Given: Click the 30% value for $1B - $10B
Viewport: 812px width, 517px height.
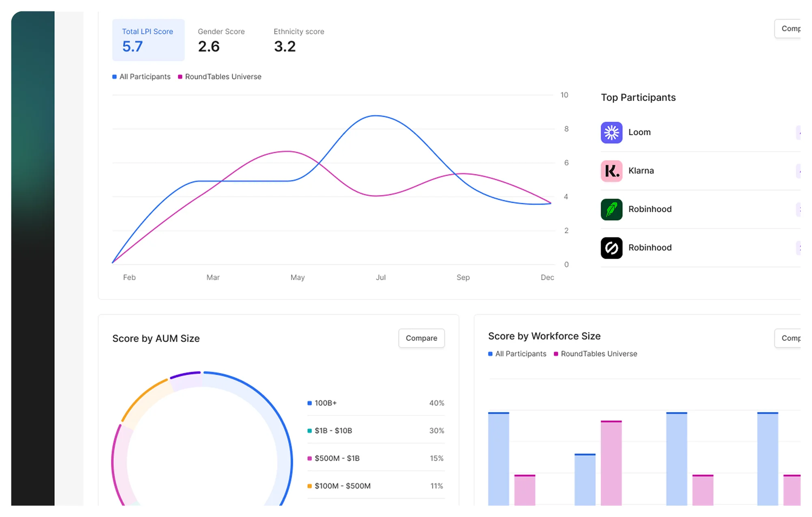Looking at the screenshot, I should point(437,431).
